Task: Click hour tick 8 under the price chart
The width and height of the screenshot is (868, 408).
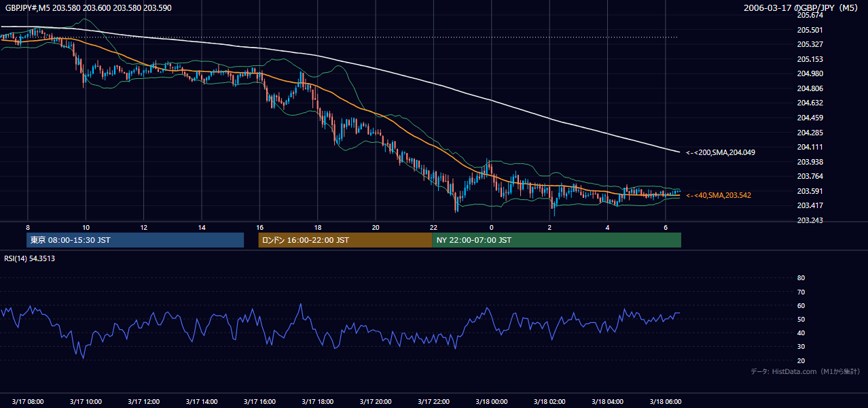Action: point(28,227)
